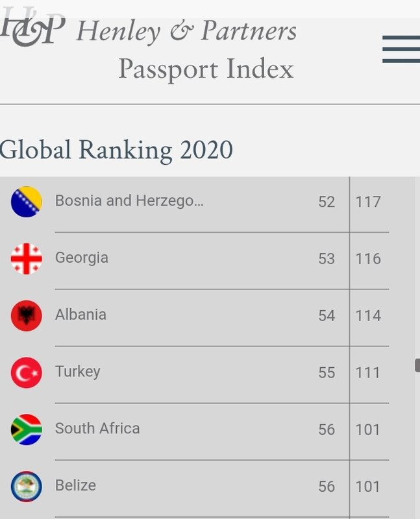Select the Belize flag icon
The image size is (420, 519).
27,486
